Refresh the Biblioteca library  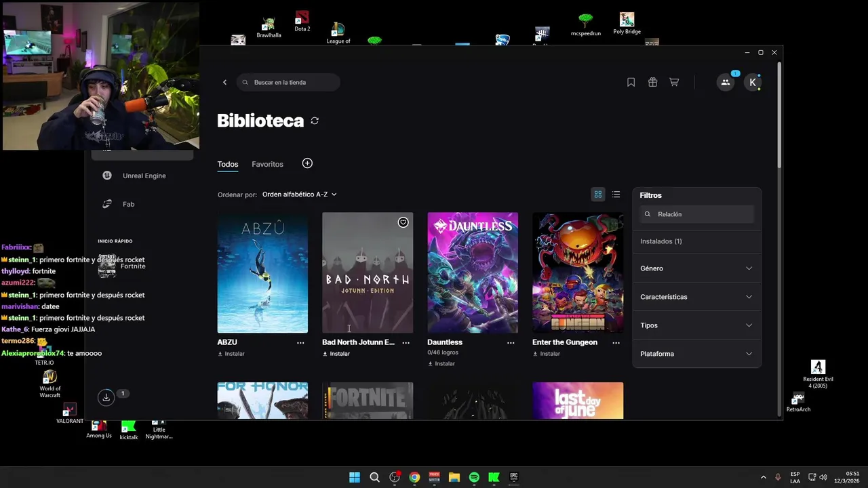pos(315,121)
